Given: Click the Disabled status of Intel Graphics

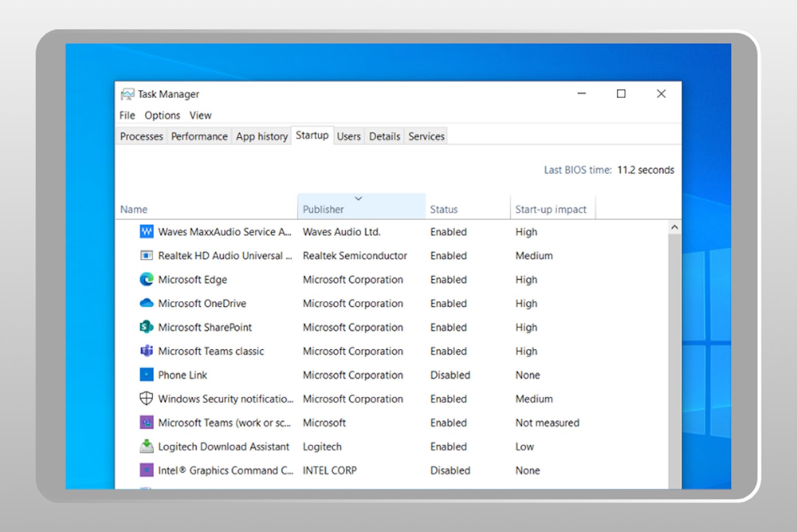Looking at the screenshot, I should (x=450, y=470).
